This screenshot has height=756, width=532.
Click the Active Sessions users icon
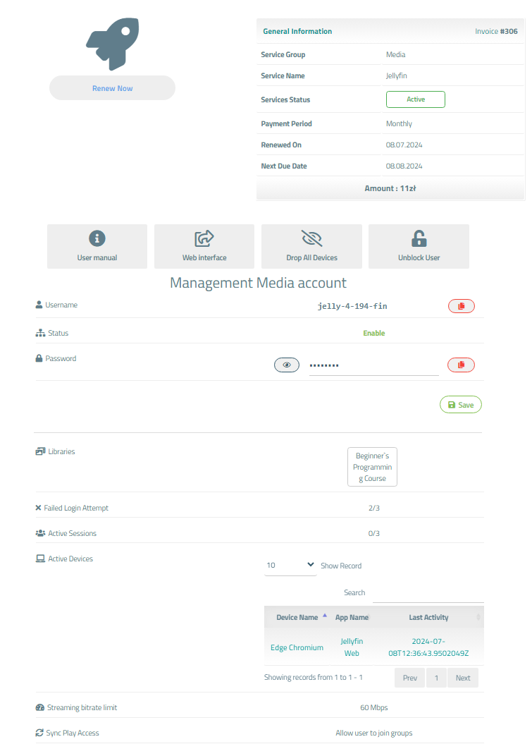coord(40,533)
